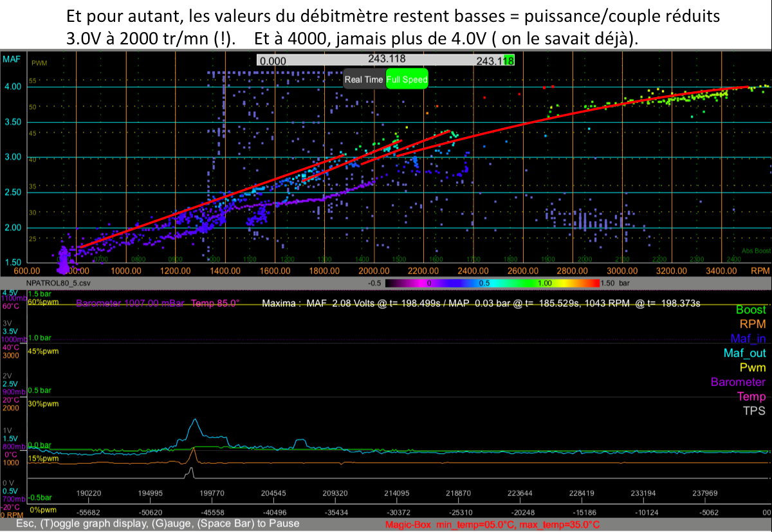The width and height of the screenshot is (772, 532).
Task: Click the 3400.00 RPM axis tick label
Action: click(x=721, y=271)
